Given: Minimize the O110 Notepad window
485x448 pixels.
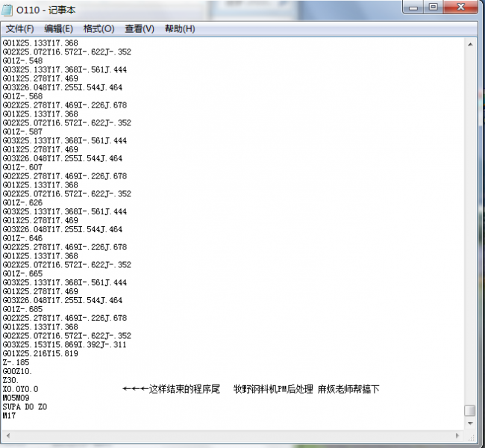Looking at the screenshot, I should (413, 7).
